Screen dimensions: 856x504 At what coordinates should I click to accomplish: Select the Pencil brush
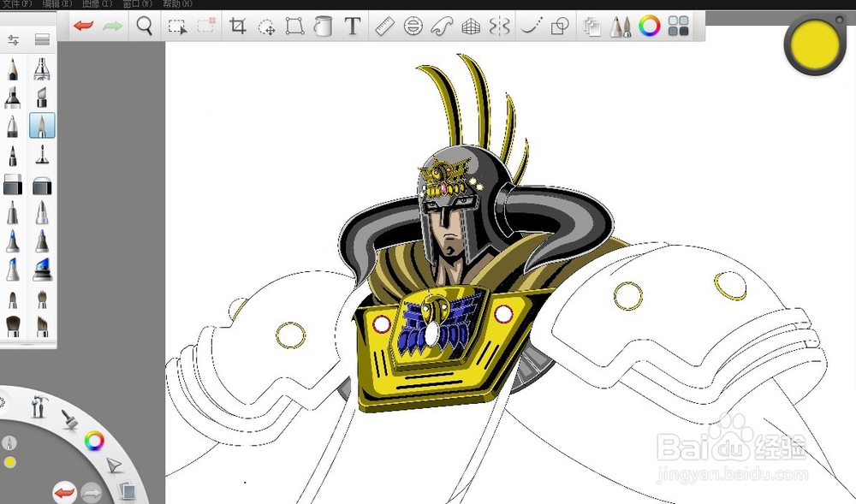pyautogui.click(x=13, y=69)
